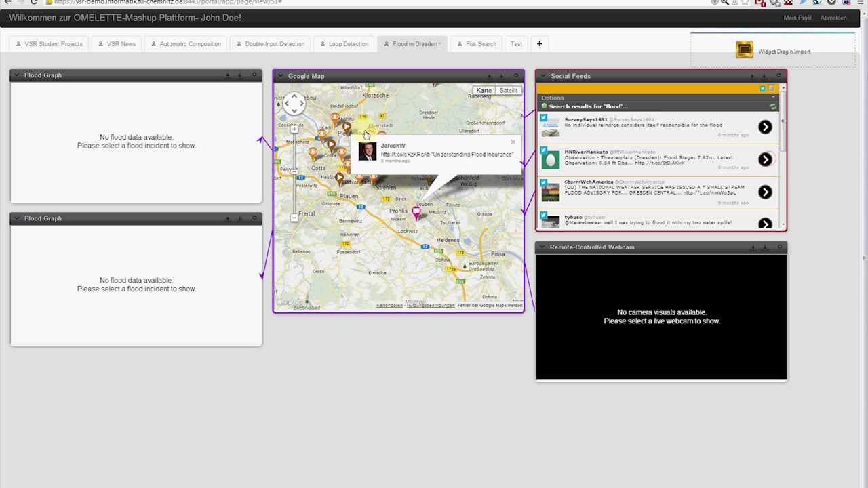Viewport: 868px width, 488px height.
Task: Open Flood in Dresden tab dropdown arrow
Action: [440, 44]
